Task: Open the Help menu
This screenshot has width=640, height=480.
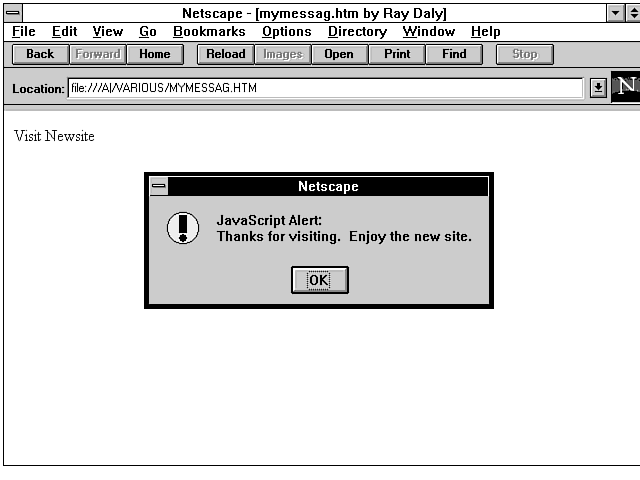Action: [x=485, y=32]
